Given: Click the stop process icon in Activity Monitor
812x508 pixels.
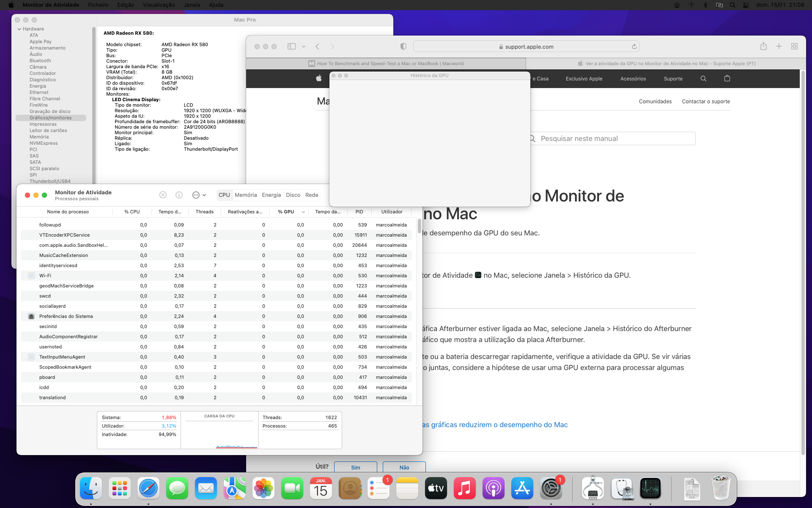Looking at the screenshot, I should tap(163, 195).
